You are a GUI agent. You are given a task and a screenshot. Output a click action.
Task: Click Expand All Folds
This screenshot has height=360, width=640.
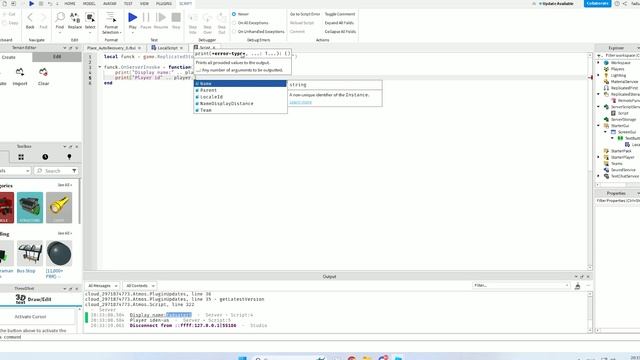(339, 23)
